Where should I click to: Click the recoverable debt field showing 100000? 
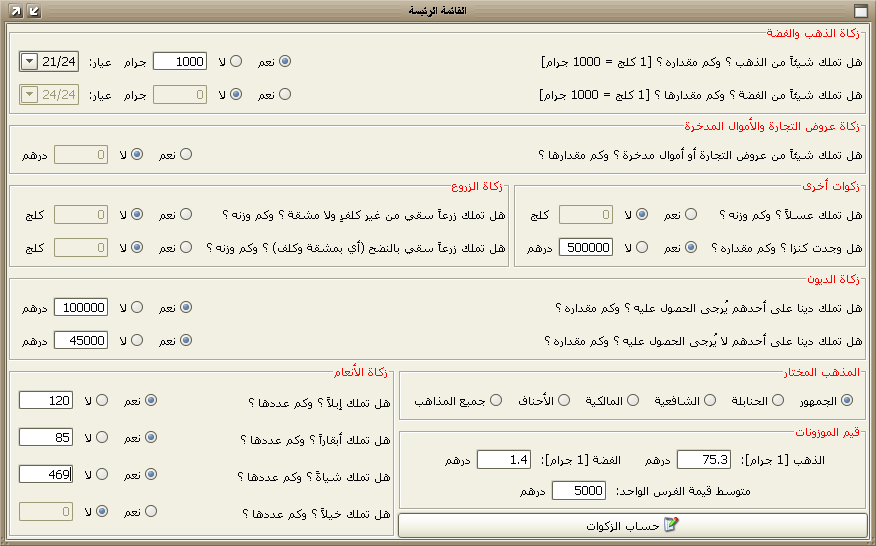(x=81, y=307)
